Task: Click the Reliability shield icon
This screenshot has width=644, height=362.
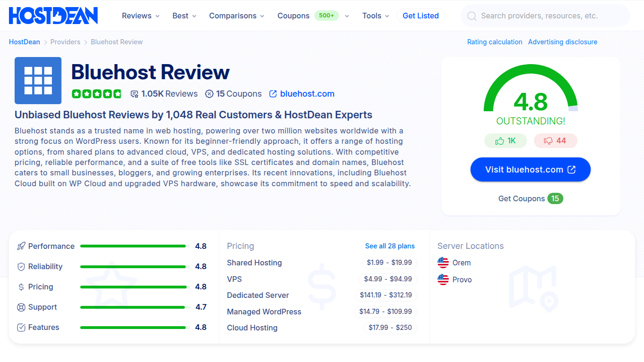Action: tap(21, 266)
